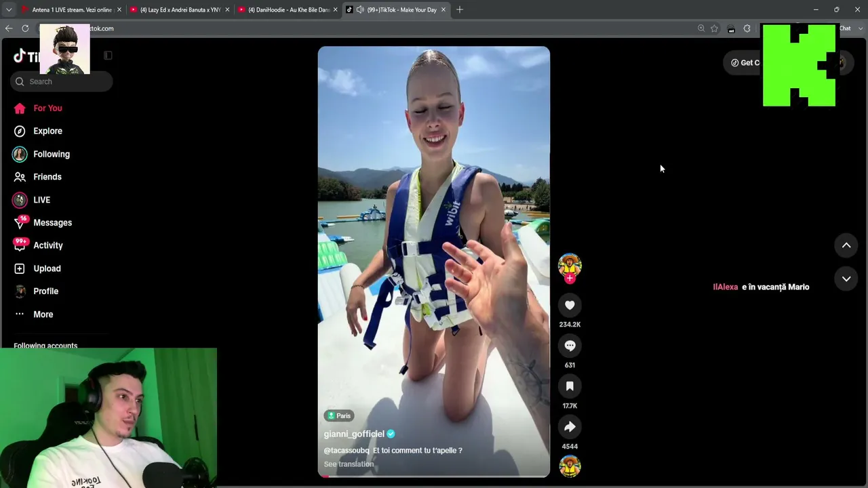Open gianni_gofficiel's profile link
Screen dimensions: 868x488
[x=354, y=434]
